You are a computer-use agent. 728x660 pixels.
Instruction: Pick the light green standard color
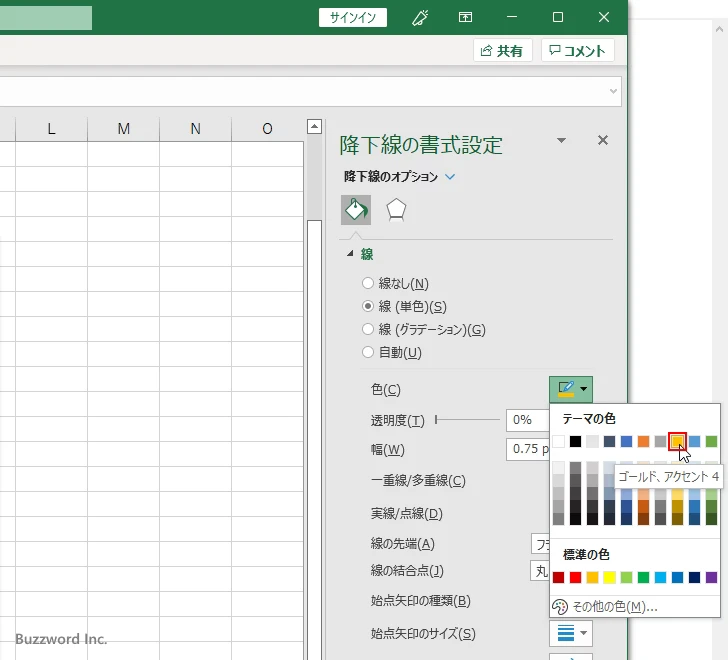[626, 577]
